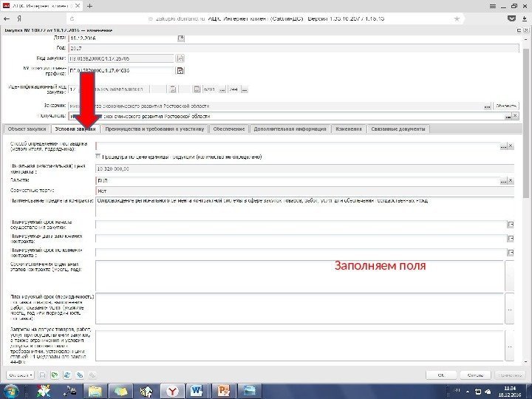Click the vertical scrollbar of the form

526,123
